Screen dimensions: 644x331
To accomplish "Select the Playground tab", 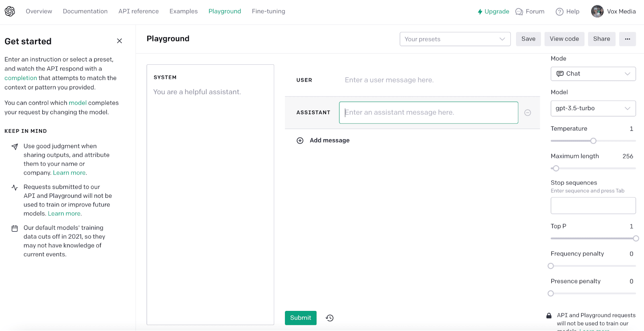I will [225, 11].
